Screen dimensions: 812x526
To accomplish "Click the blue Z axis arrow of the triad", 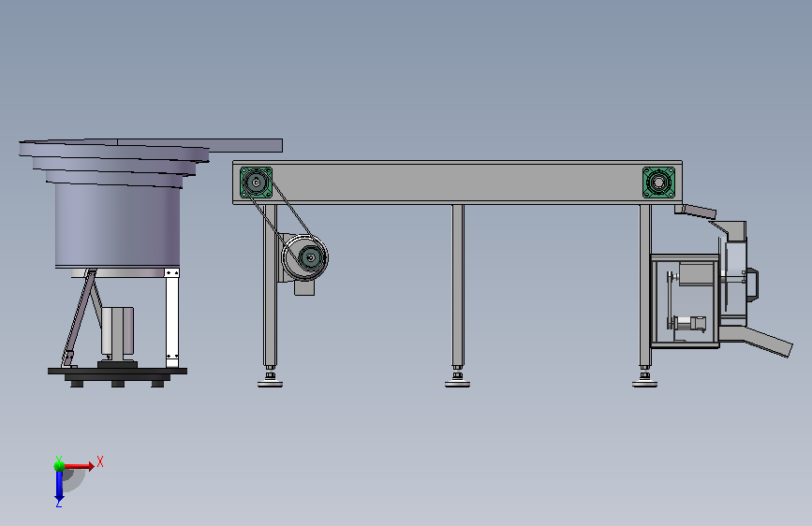I will coord(59,486).
